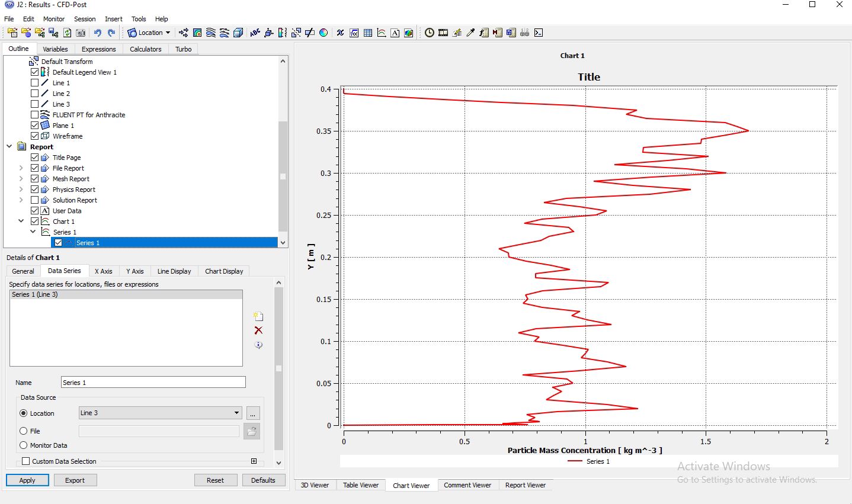Enable FLUENT PT for Anthracite checkbox

[34, 115]
